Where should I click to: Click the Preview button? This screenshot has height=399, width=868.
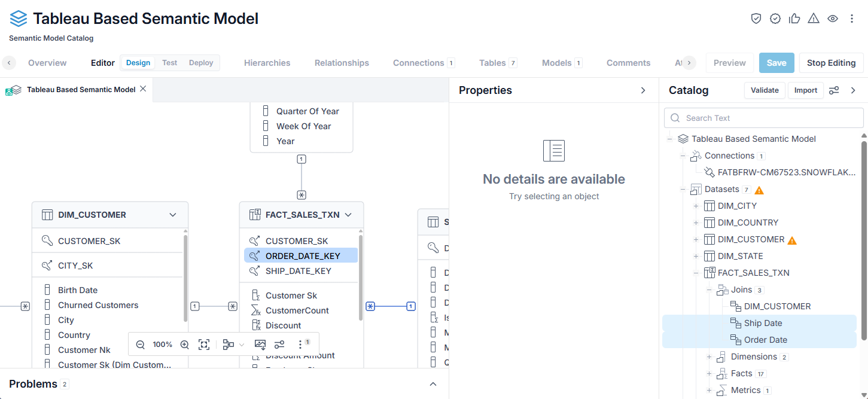(x=730, y=63)
